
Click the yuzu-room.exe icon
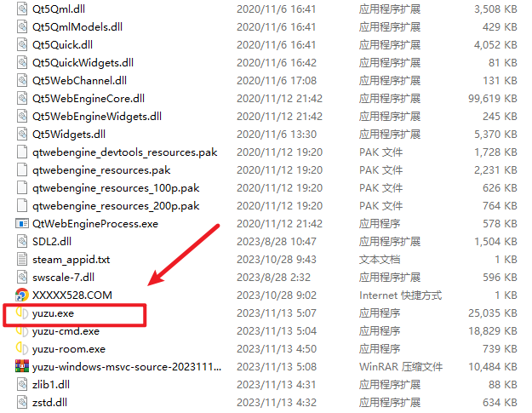click(22, 348)
